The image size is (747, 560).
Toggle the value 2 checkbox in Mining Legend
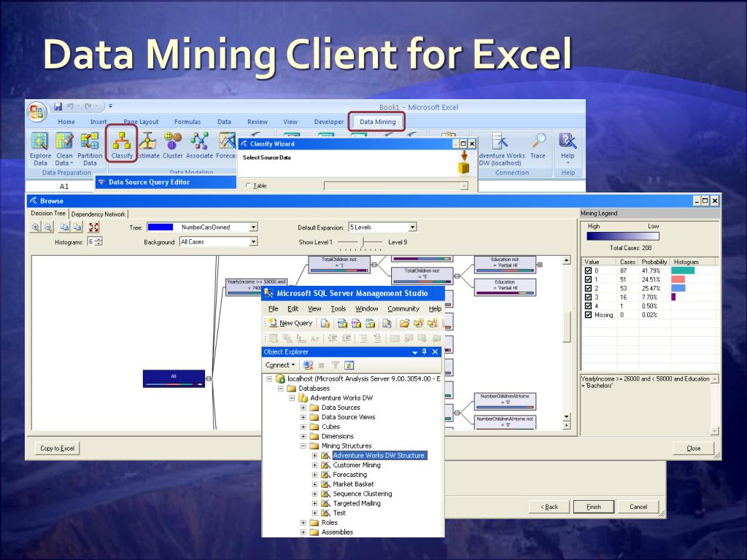tap(589, 288)
